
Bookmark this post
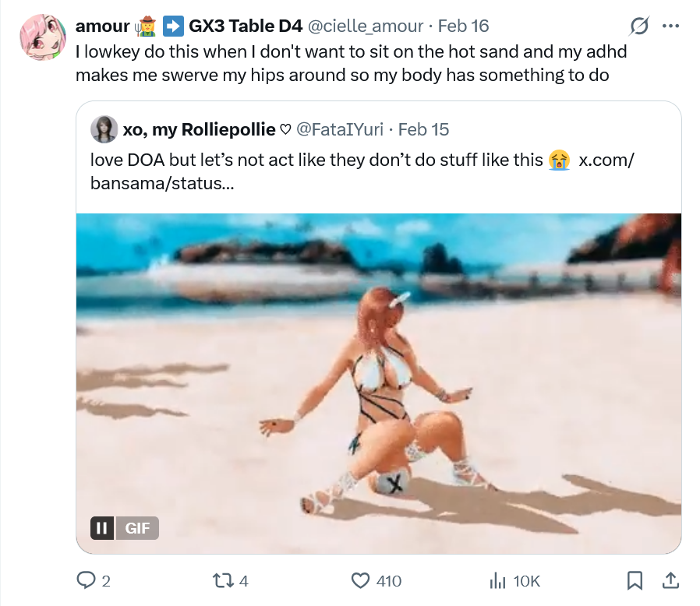tap(635, 580)
